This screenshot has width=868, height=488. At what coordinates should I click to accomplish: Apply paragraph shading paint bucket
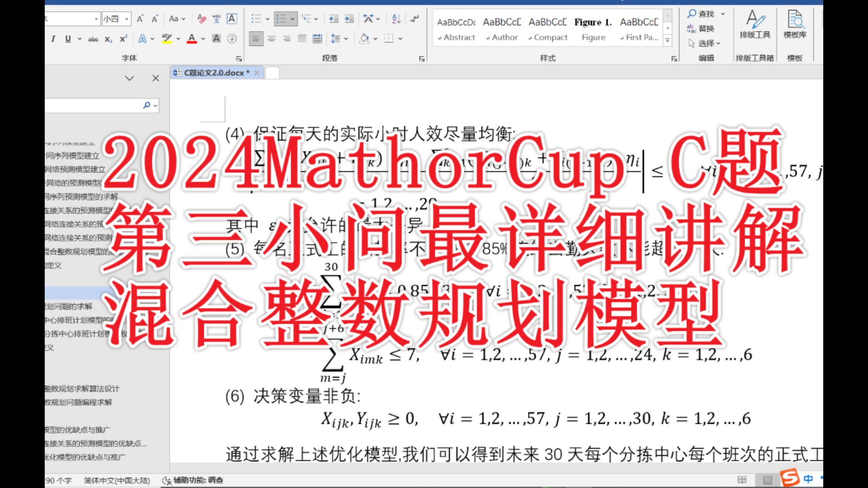[x=364, y=39]
